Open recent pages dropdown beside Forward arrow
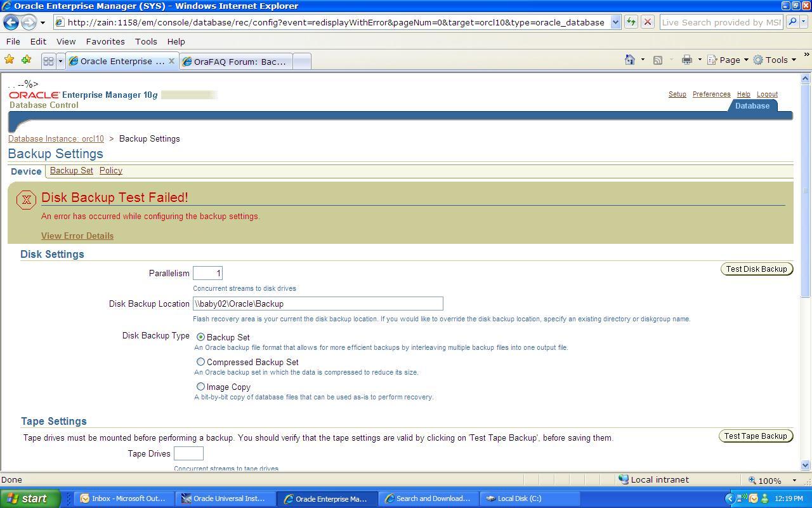This screenshot has width=812, height=508. [x=43, y=22]
